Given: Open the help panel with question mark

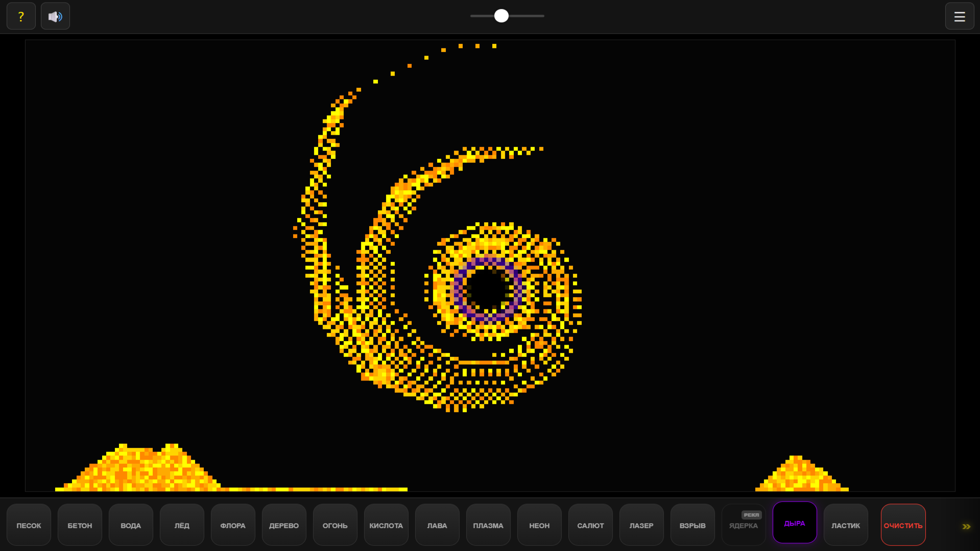Looking at the screenshot, I should point(21,16).
